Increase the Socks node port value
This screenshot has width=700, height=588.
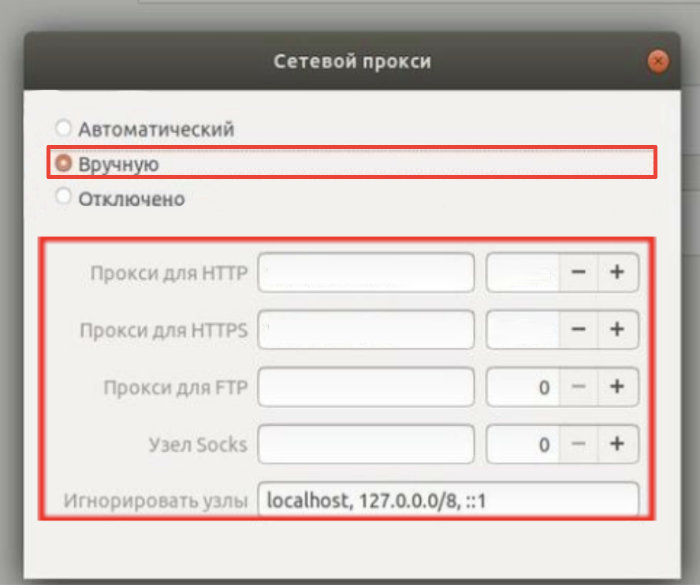coord(619,444)
